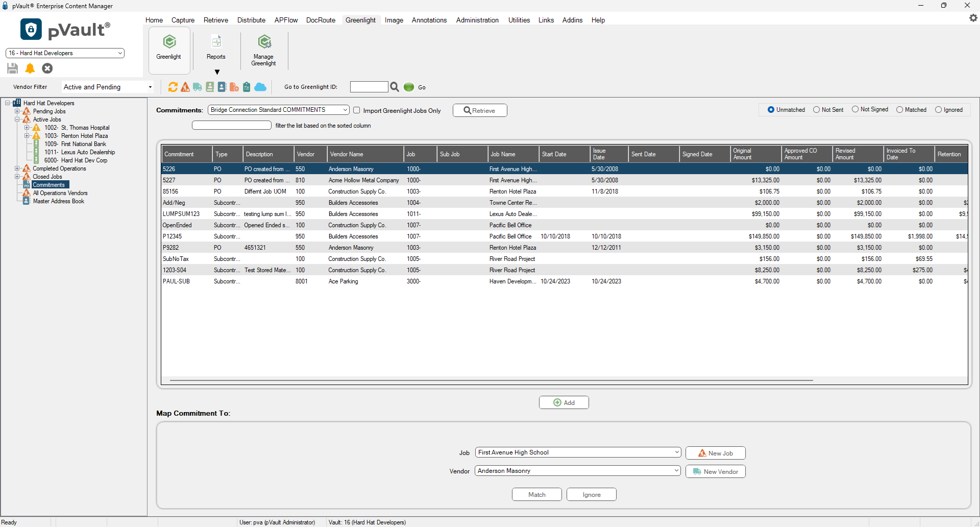Expand the Closed Jobs tree node
980x527 pixels.
[x=17, y=177]
